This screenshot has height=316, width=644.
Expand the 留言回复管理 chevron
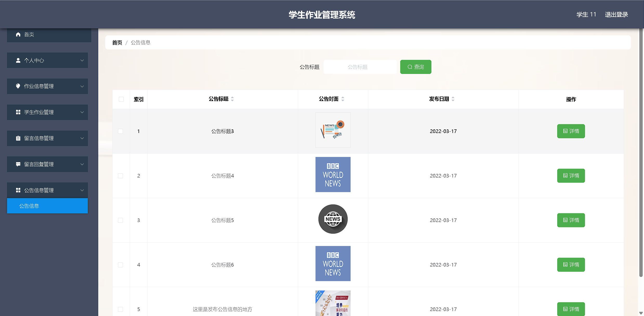click(82, 164)
